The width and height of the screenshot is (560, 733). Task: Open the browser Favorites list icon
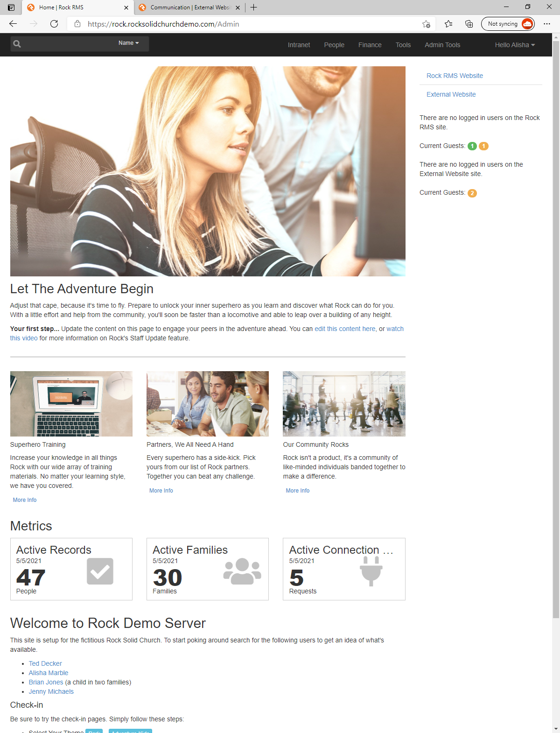(x=448, y=24)
